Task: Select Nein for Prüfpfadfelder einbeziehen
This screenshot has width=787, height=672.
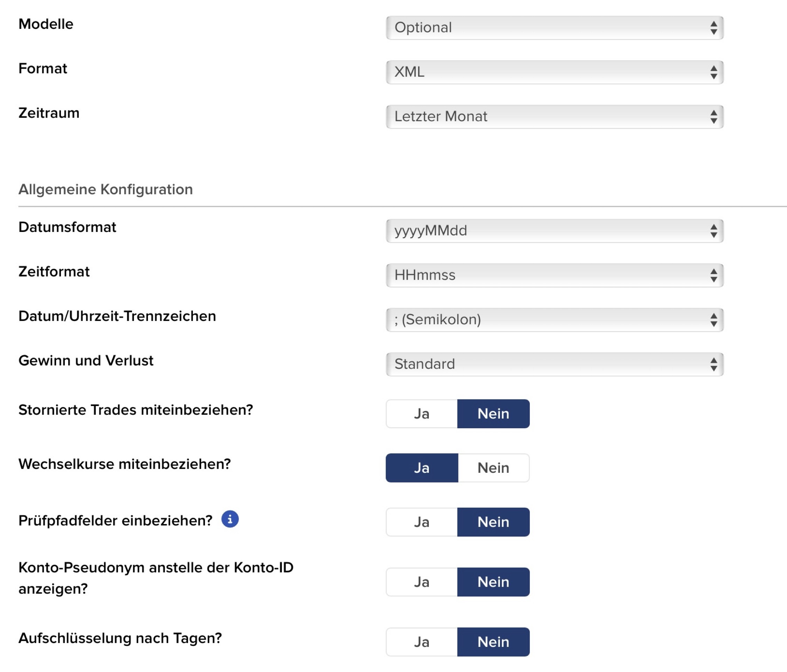Action: [x=493, y=522]
